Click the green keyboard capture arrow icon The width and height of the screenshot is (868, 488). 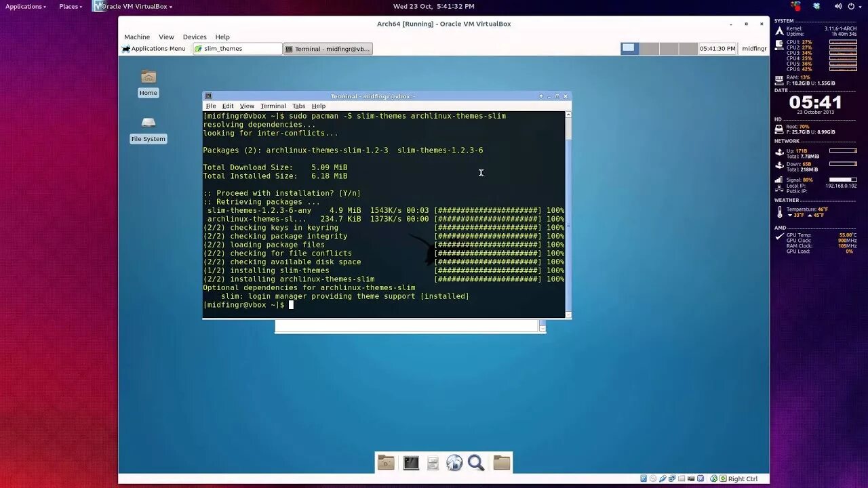pyautogui.click(x=723, y=479)
